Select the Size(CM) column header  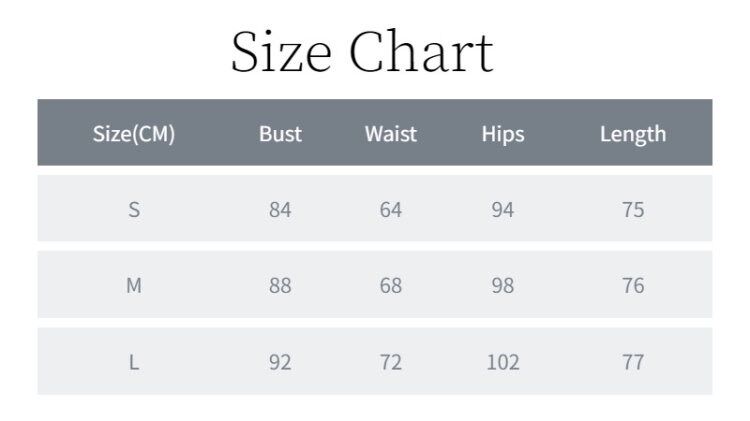[x=134, y=134]
